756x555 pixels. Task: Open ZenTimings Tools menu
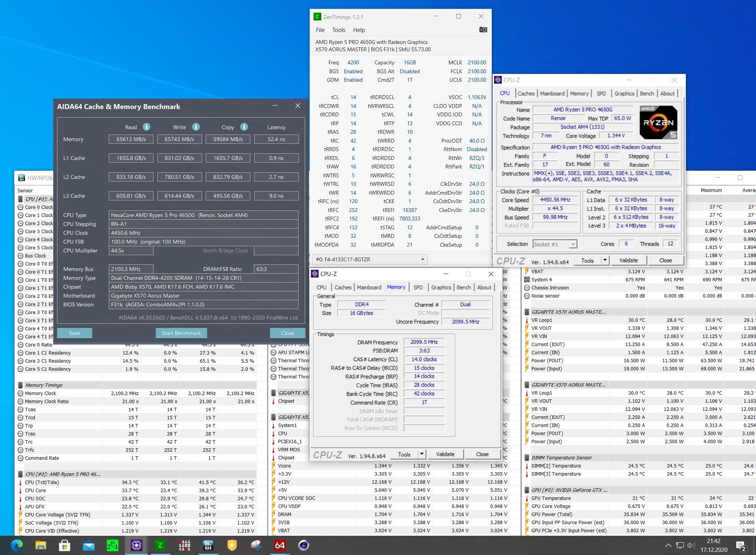pyautogui.click(x=339, y=30)
